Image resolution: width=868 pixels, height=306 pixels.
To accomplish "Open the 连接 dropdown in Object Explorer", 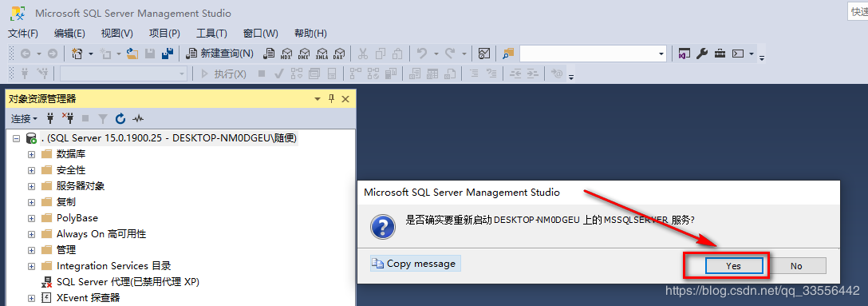I will [25, 118].
